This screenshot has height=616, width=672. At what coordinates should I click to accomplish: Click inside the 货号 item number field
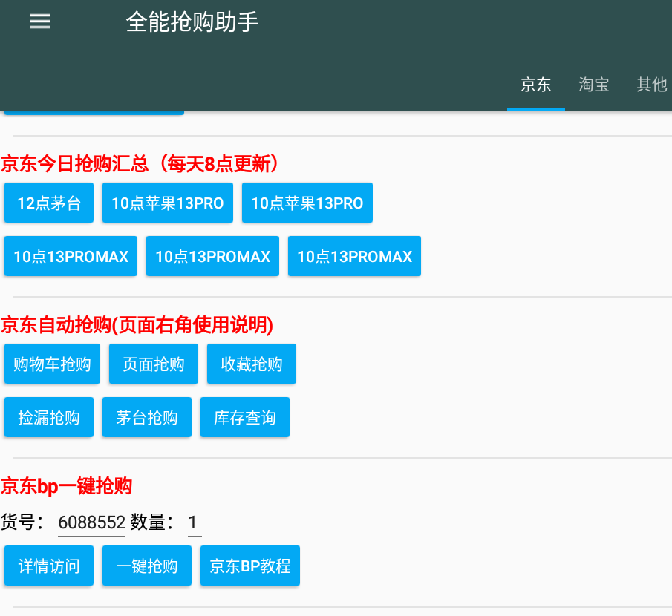(91, 522)
